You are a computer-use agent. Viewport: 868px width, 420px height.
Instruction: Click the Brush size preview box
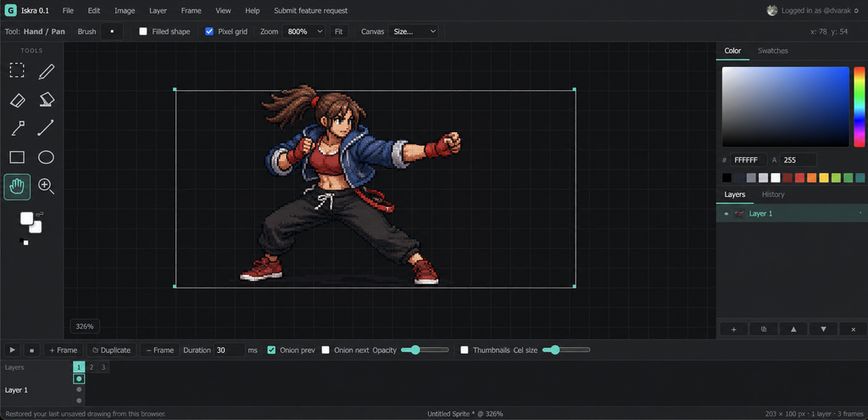click(x=112, y=31)
